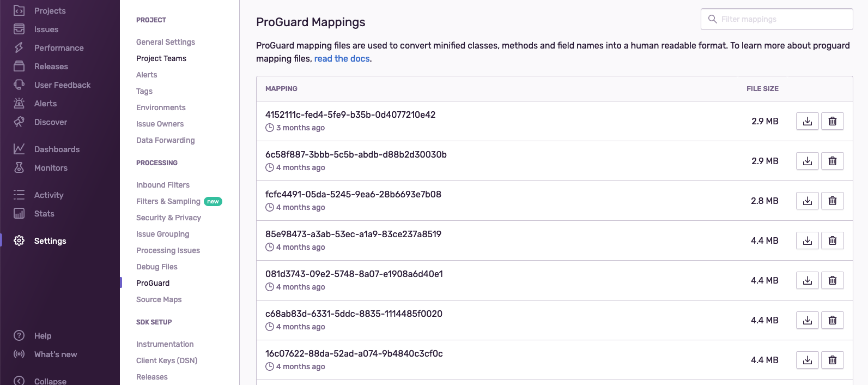Go to Debug Files settings

coord(156,267)
